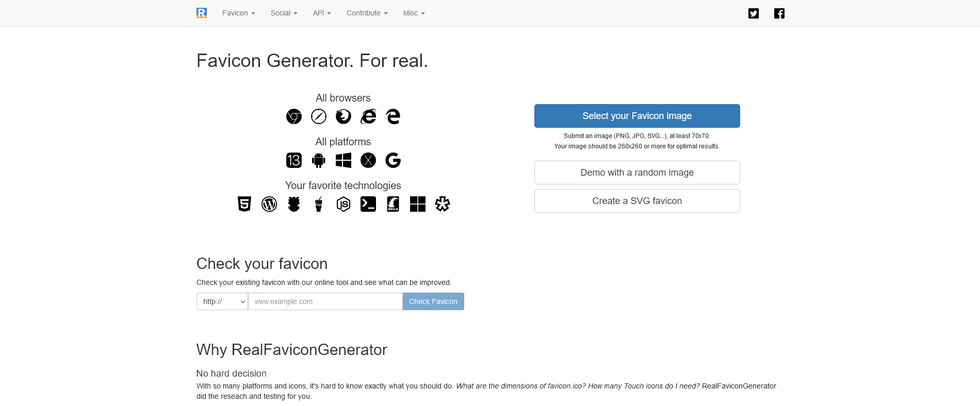This screenshot has height=406, width=980.
Task: Open the API dropdown menu
Action: (322, 13)
